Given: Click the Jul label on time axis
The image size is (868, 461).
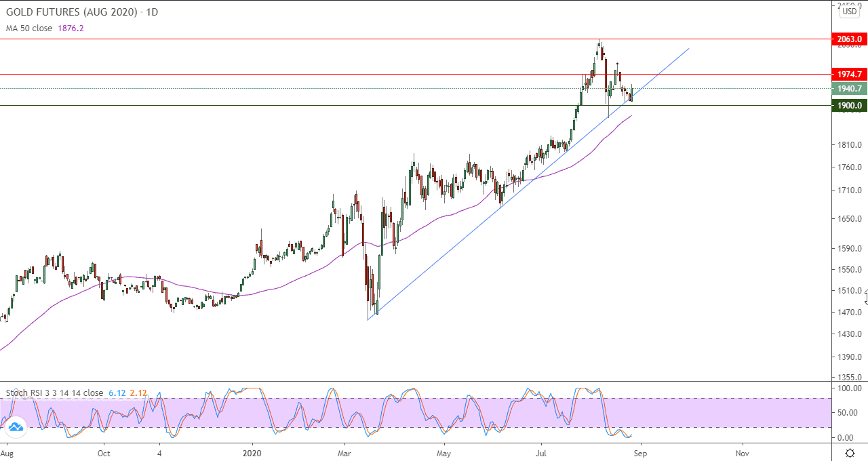Looking at the screenshot, I should coord(541,452).
